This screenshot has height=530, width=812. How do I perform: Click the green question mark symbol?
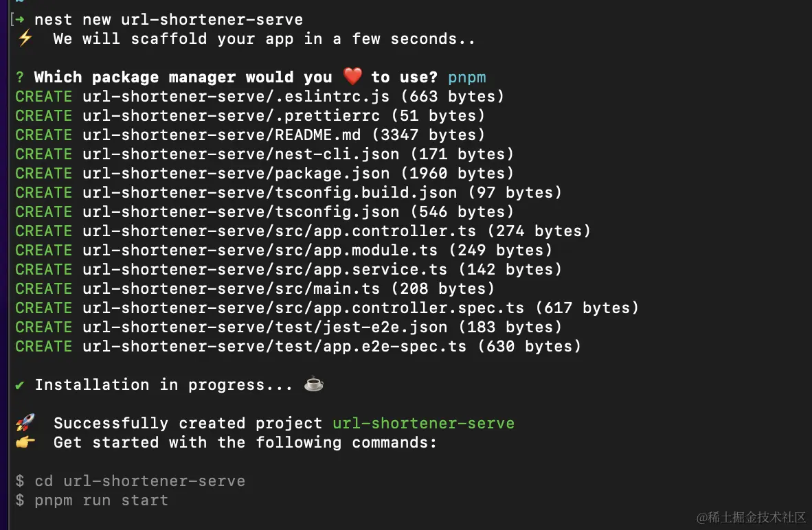pos(20,78)
